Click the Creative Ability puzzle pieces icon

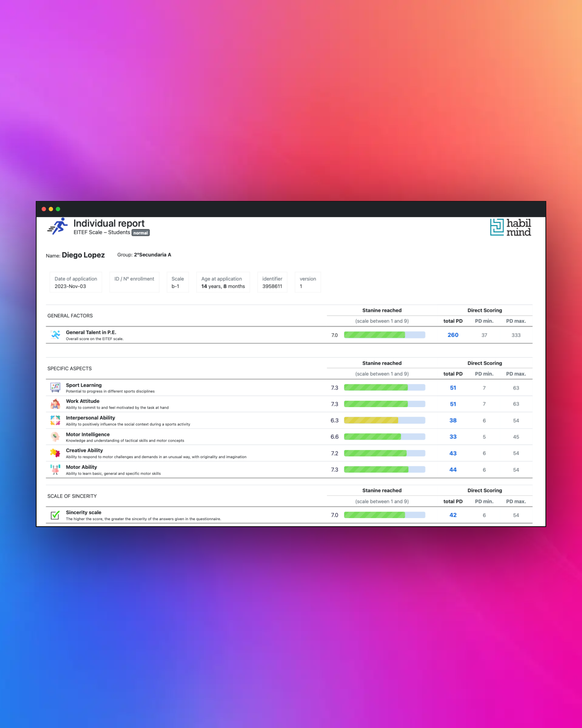point(55,453)
